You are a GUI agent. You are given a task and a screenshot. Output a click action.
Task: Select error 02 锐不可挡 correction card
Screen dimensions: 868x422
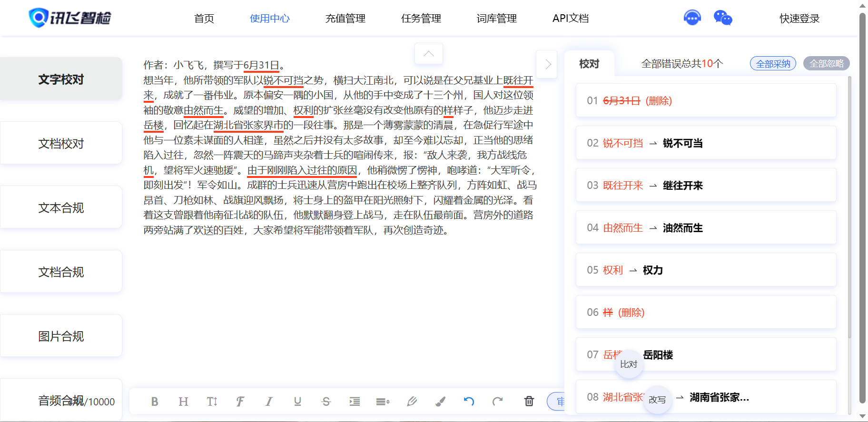coord(706,143)
